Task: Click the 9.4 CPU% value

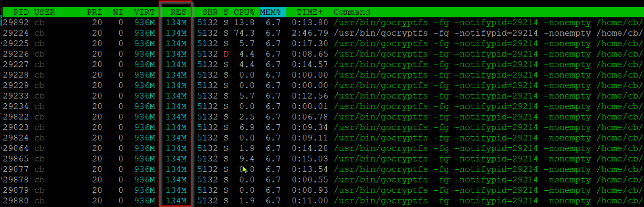Action: click(247, 159)
